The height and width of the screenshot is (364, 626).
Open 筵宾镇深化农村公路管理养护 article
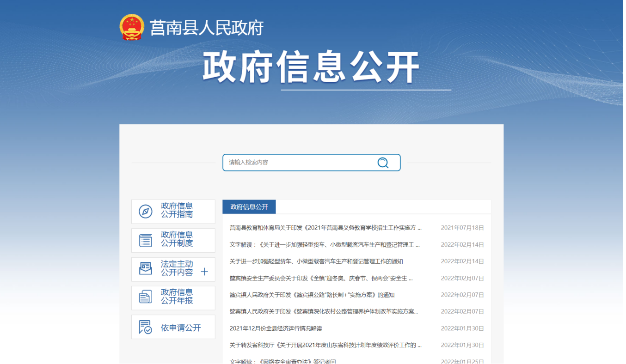click(x=324, y=312)
